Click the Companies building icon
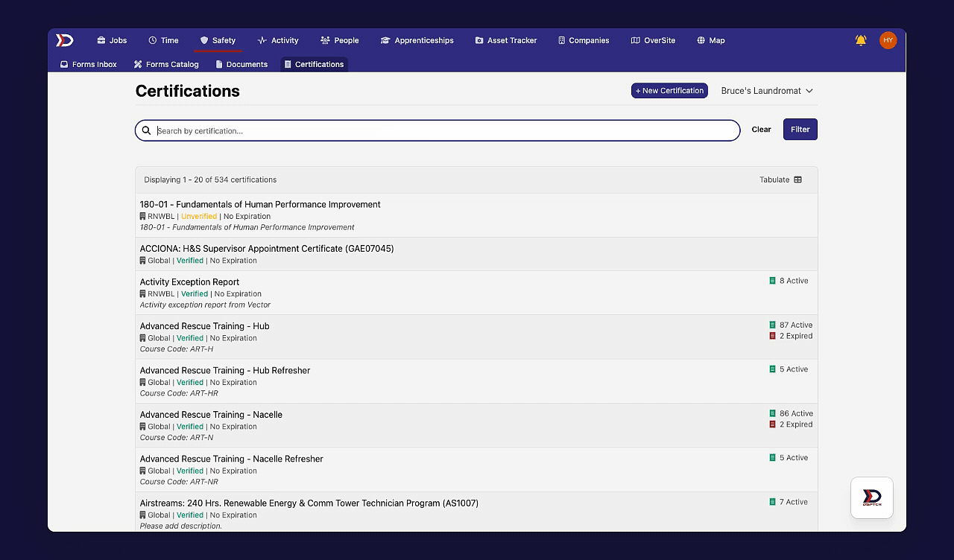The image size is (954, 560). pyautogui.click(x=561, y=40)
